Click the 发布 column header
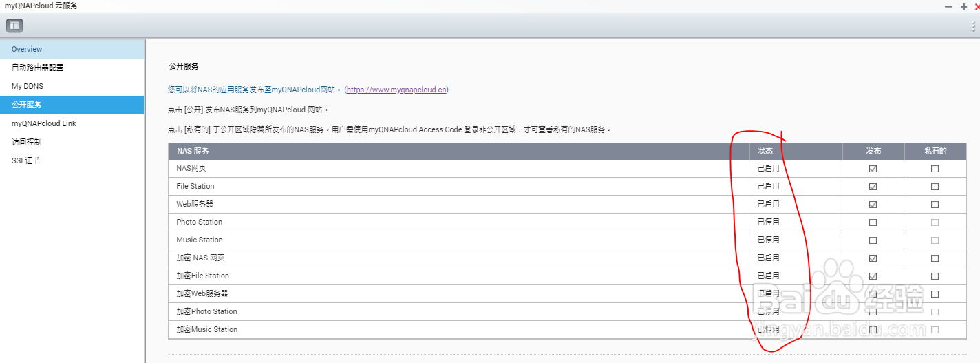The width and height of the screenshot is (980, 363). 873,152
